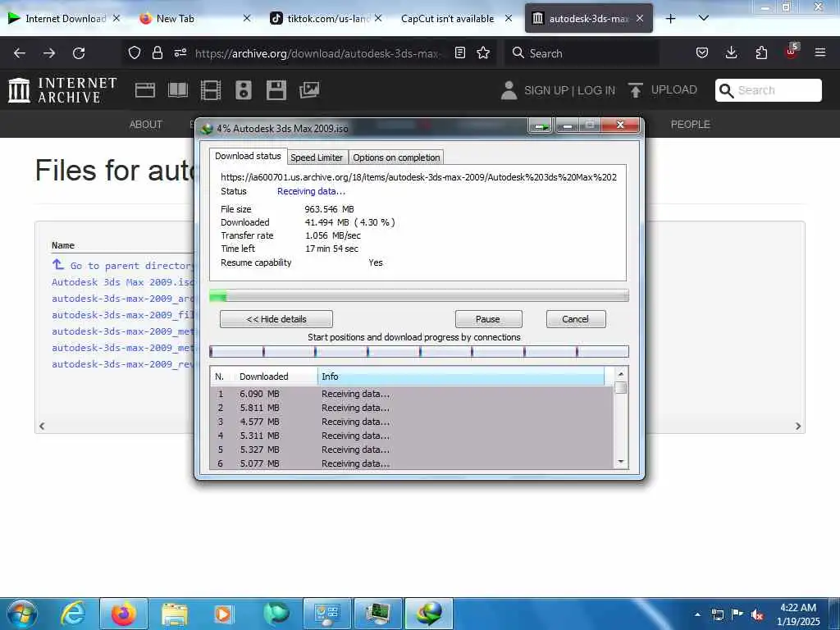
Task: Click the muted volume tray icon
Action: pos(757,614)
